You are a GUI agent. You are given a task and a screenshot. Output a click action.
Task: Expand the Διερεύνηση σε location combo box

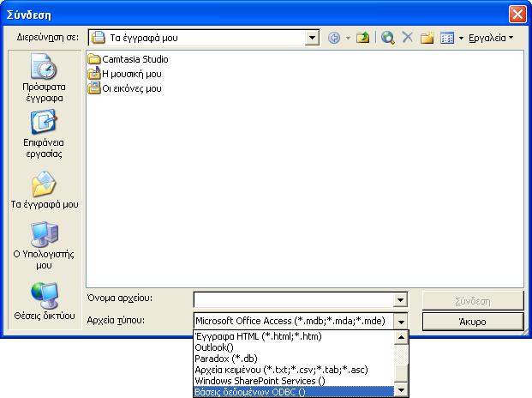pos(312,38)
